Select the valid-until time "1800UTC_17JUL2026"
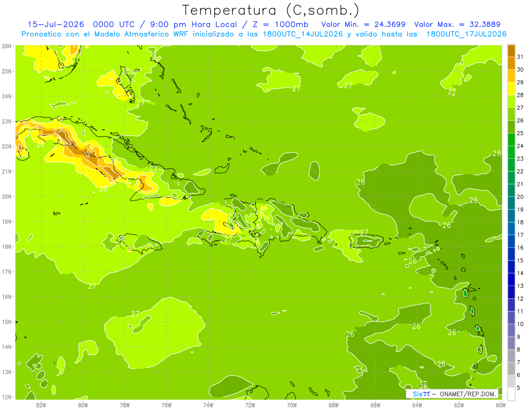532x411 pixels. [466, 34]
